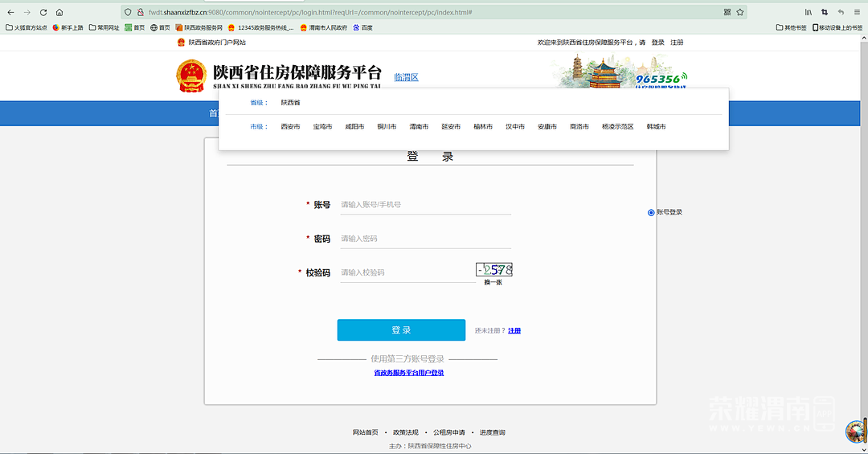Viewport: 868px width, 454px height.
Task: Open 省政务服务平台用户登录 link
Action: pyautogui.click(x=408, y=373)
